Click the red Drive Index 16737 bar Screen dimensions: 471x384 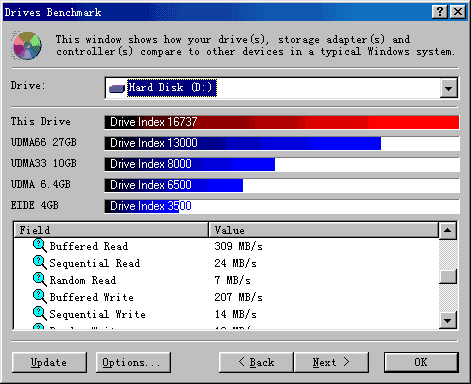282,122
